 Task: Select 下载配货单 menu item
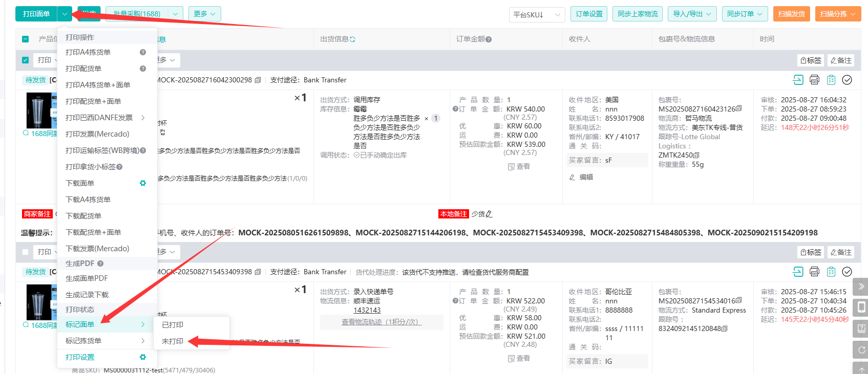[x=83, y=216]
